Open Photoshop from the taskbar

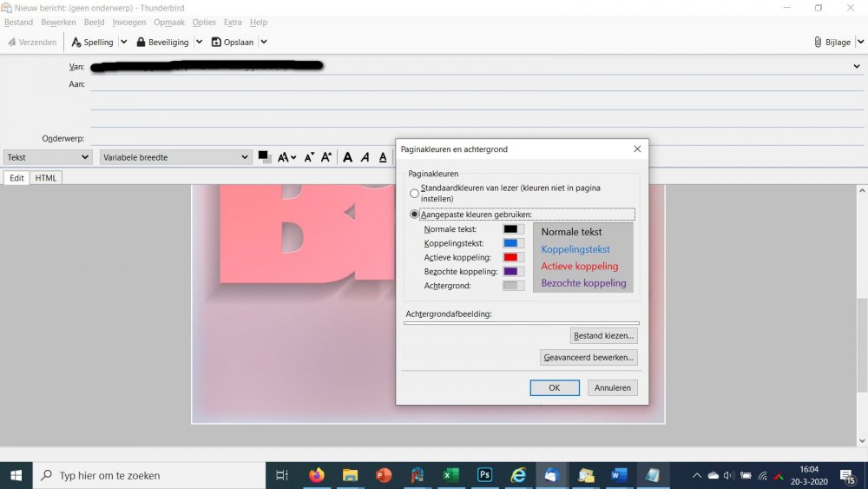pos(484,475)
